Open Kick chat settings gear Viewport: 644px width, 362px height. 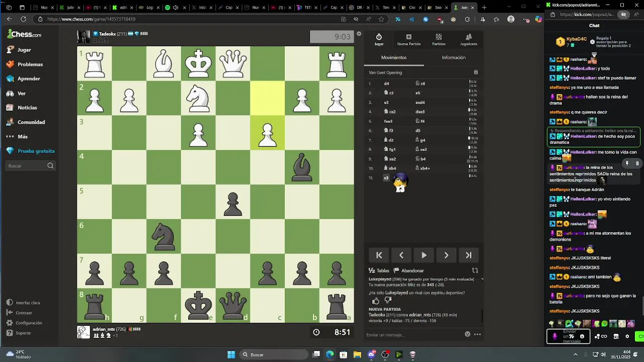[627, 336]
